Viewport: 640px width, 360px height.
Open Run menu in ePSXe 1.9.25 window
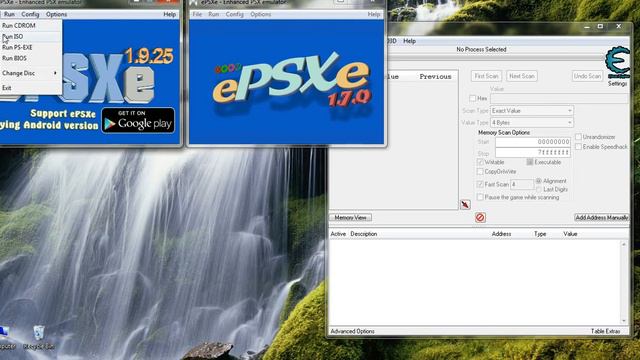pyautogui.click(x=9, y=14)
